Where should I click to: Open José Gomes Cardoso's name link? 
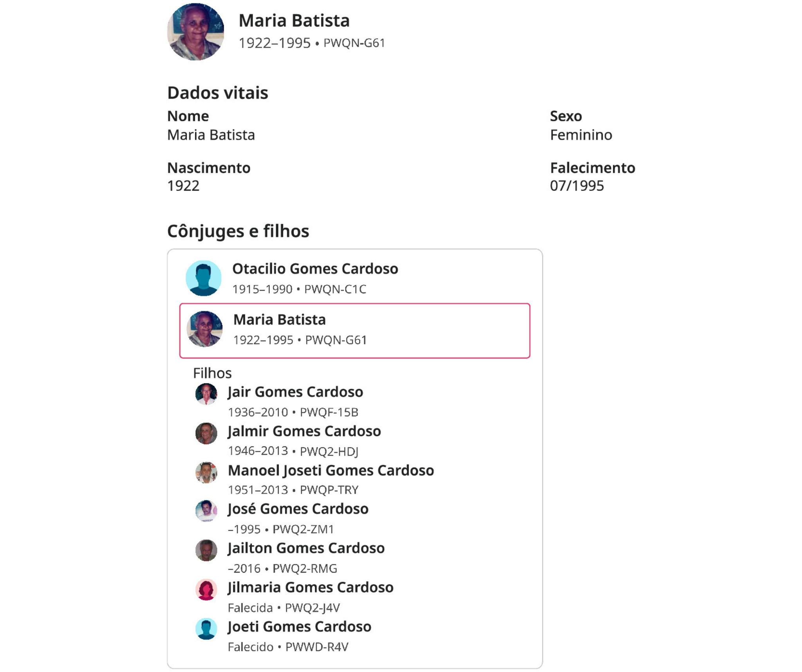pos(298,509)
